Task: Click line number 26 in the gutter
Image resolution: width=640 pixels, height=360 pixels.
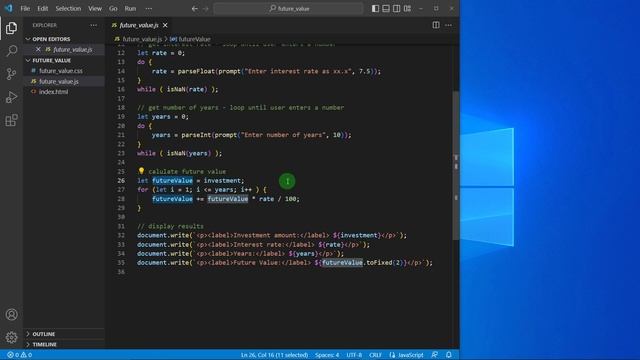Action: coord(121,180)
